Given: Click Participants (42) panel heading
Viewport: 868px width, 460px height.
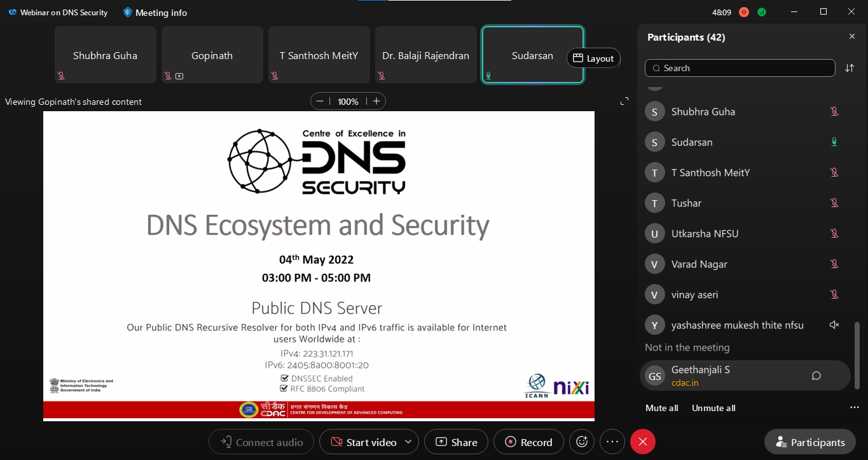Looking at the screenshot, I should (686, 37).
